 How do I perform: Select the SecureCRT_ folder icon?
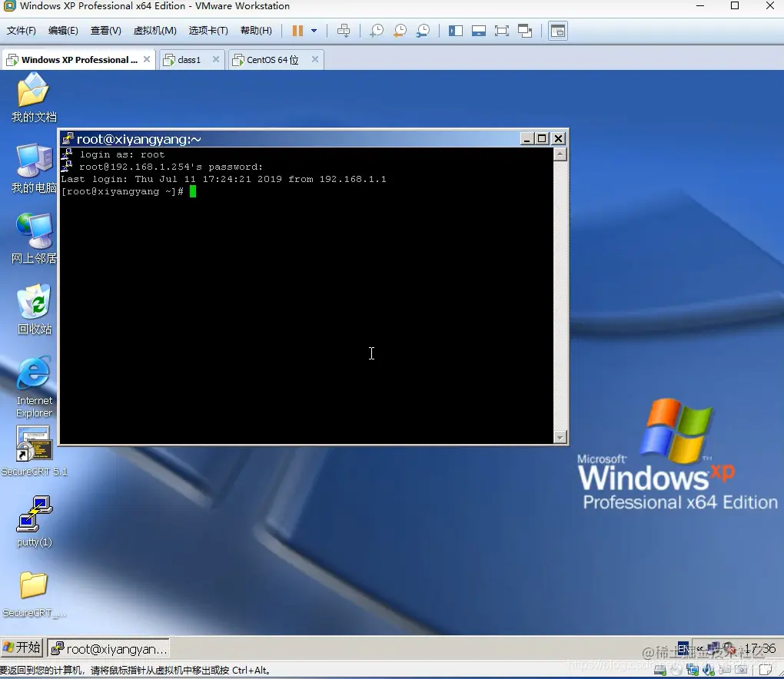point(34,595)
